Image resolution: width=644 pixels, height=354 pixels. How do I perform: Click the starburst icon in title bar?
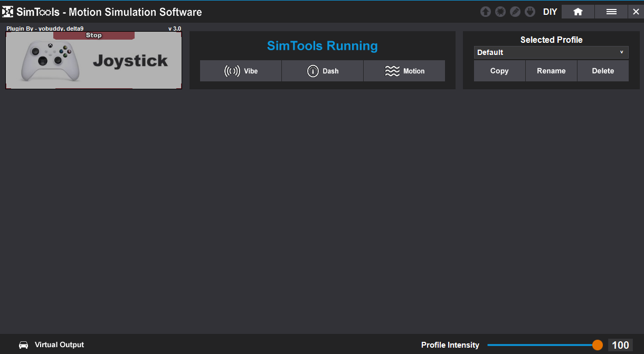point(500,12)
